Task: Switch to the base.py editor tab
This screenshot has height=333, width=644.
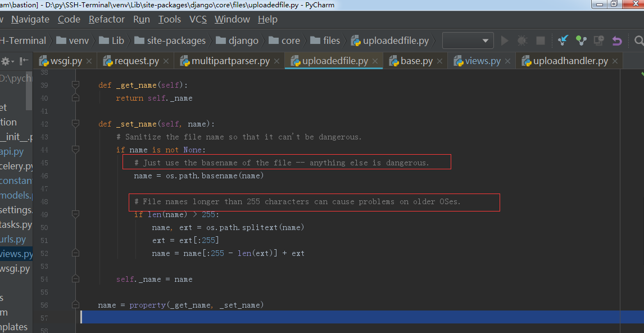Action: coord(416,61)
